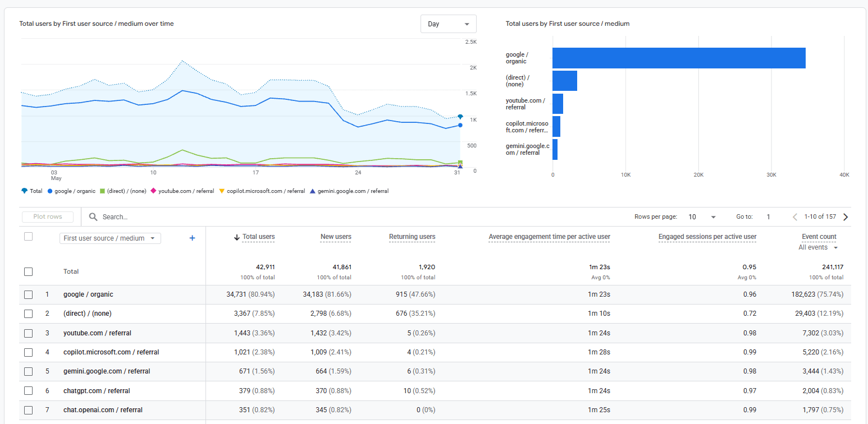Click 'chat.openai.com / referral' row label
The width and height of the screenshot is (868, 424).
(103, 410)
